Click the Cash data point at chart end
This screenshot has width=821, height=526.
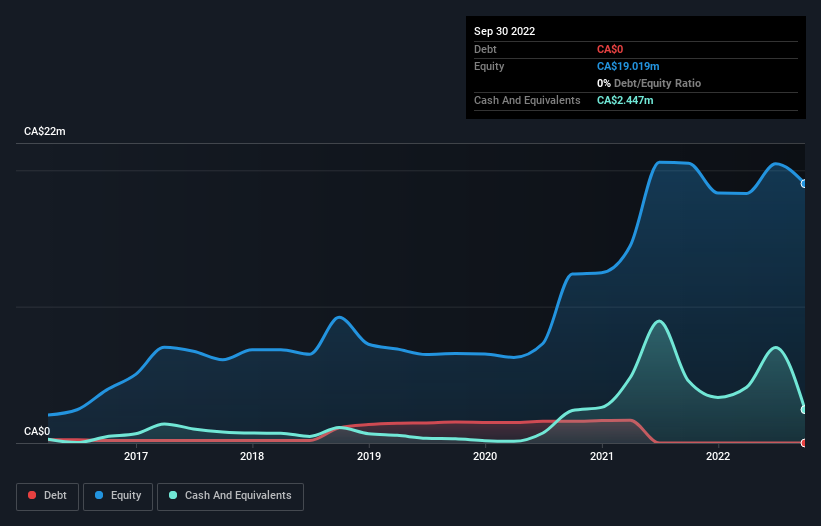tap(804, 409)
